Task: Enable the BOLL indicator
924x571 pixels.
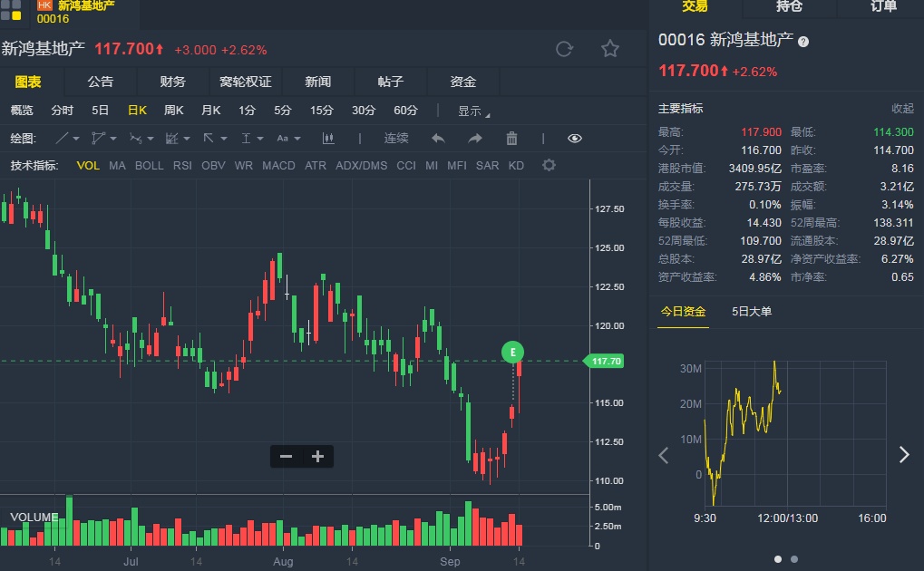Action: (x=150, y=165)
